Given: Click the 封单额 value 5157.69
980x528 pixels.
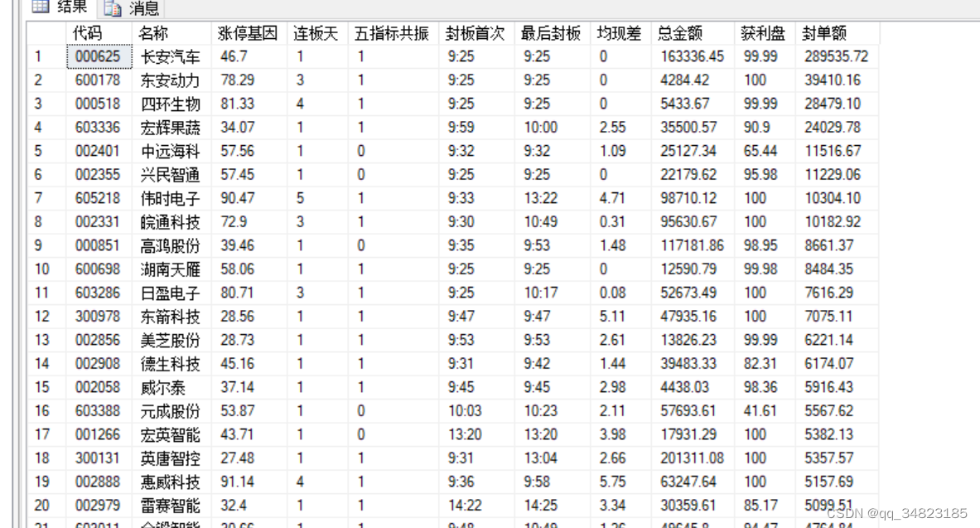Looking at the screenshot, I should (828, 482).
